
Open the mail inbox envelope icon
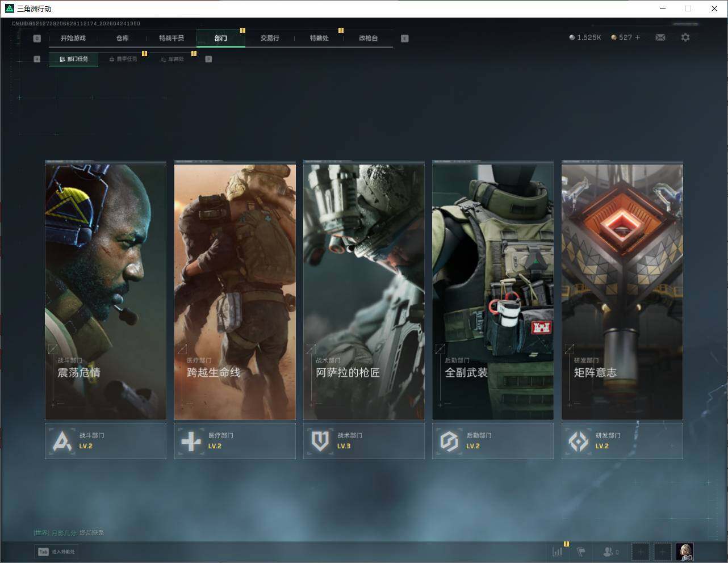[x=660, y=37]
